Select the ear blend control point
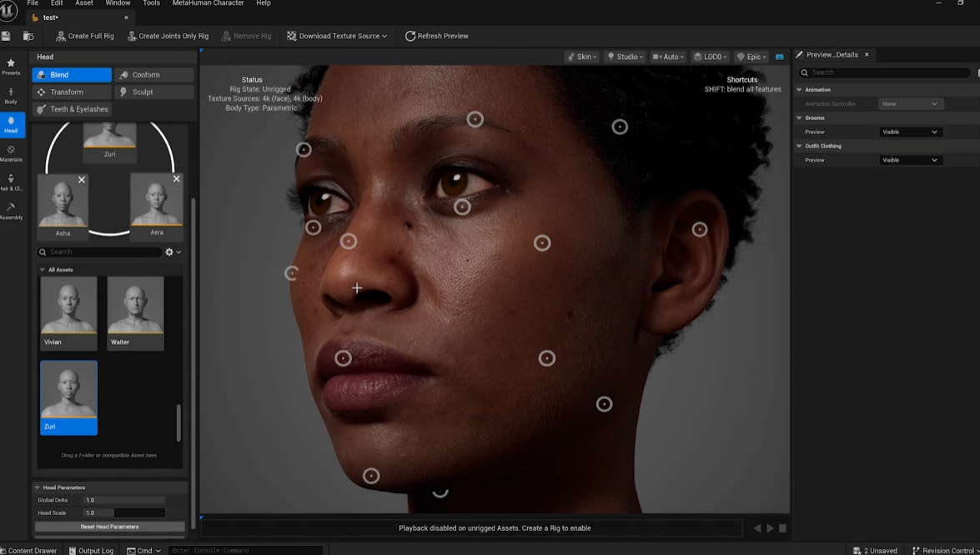 700,230
